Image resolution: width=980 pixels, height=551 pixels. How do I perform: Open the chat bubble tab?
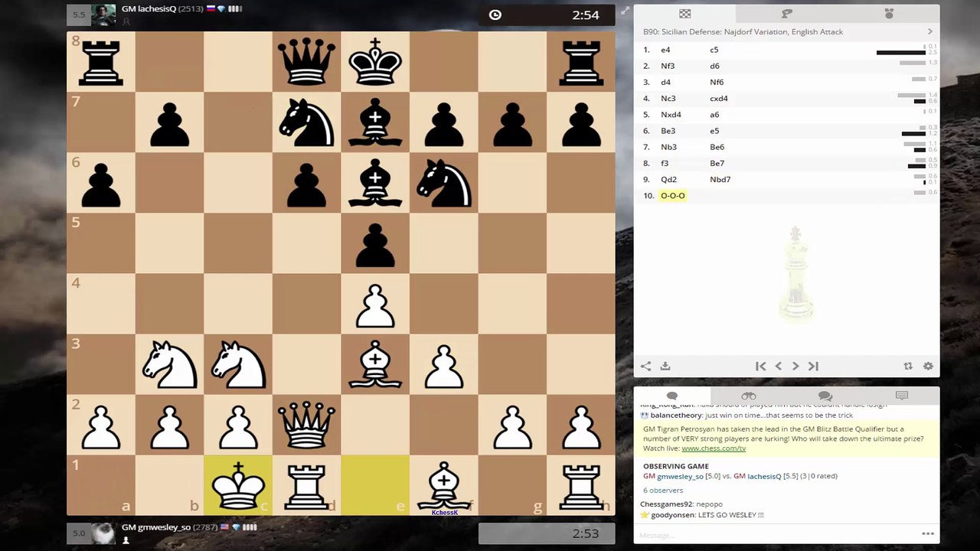point(672,396)
